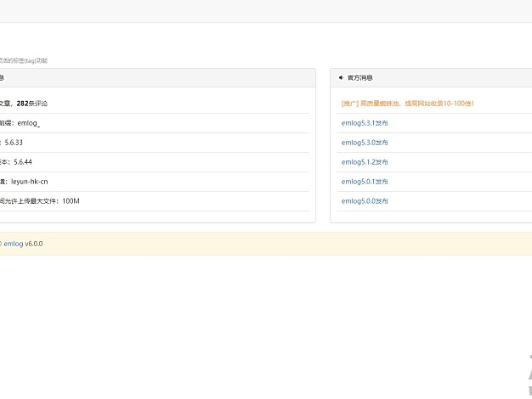This screenshot has width=532, height=399.
Task: Select the emlog_ database prefix row
Action: click(x=25, y=123)
